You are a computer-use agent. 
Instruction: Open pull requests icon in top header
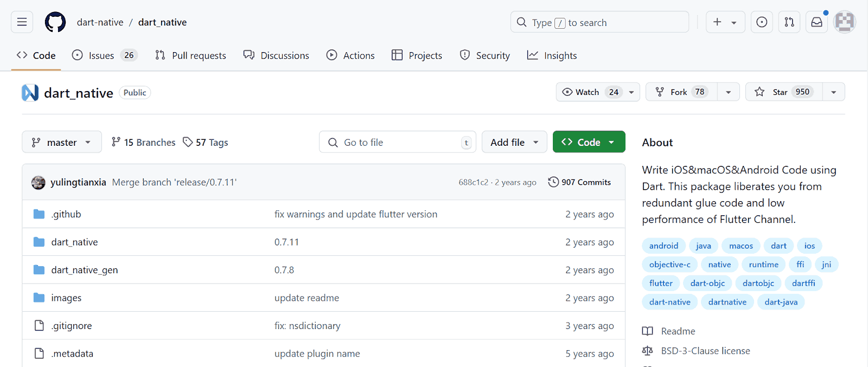[x=789, y=22]
